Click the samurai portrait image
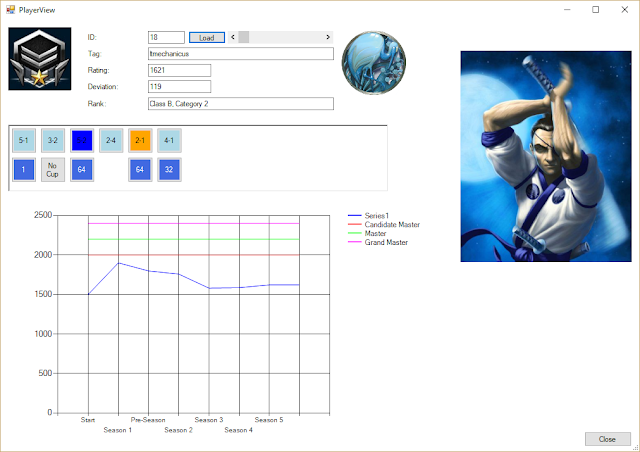 point(546,156)
